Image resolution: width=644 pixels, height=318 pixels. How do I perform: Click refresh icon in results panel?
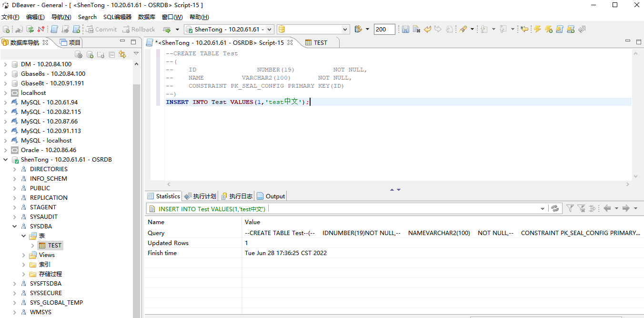[x=555, y=208]
